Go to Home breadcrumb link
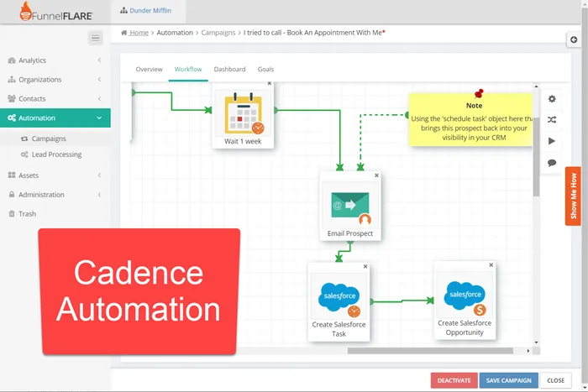 tap(139, 33)
